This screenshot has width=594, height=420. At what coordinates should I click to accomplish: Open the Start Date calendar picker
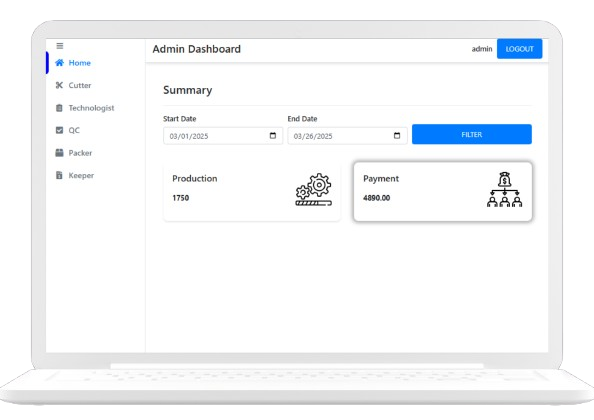273,136
